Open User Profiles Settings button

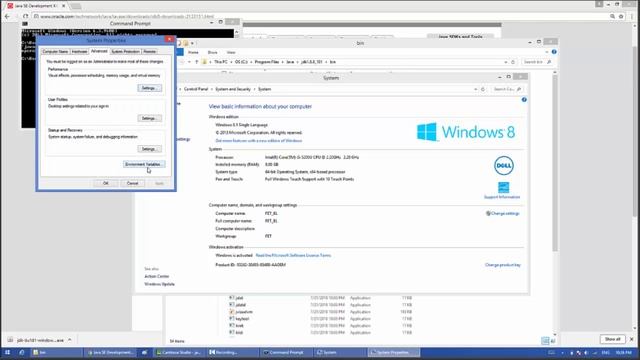[149, 118]
